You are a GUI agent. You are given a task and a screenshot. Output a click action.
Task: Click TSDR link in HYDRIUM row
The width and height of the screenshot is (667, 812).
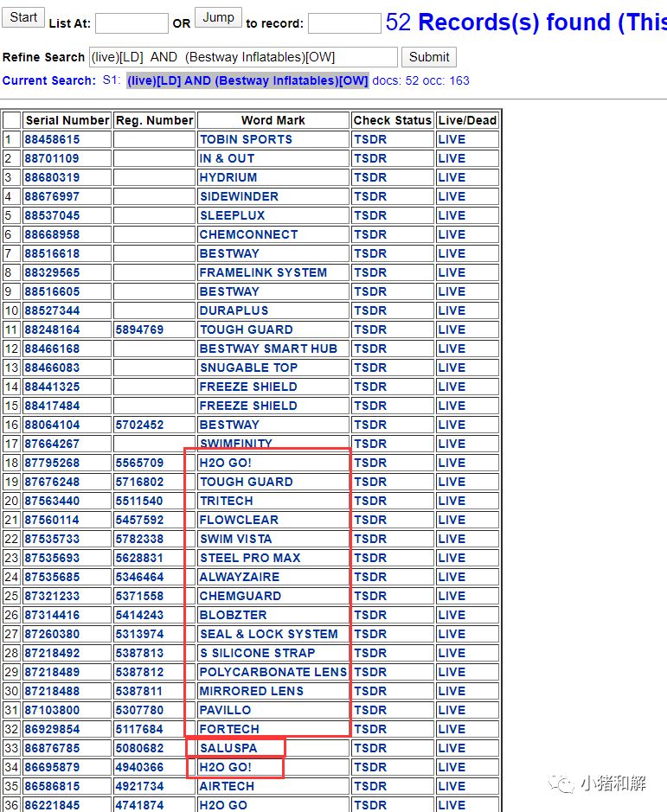point(370,177)
